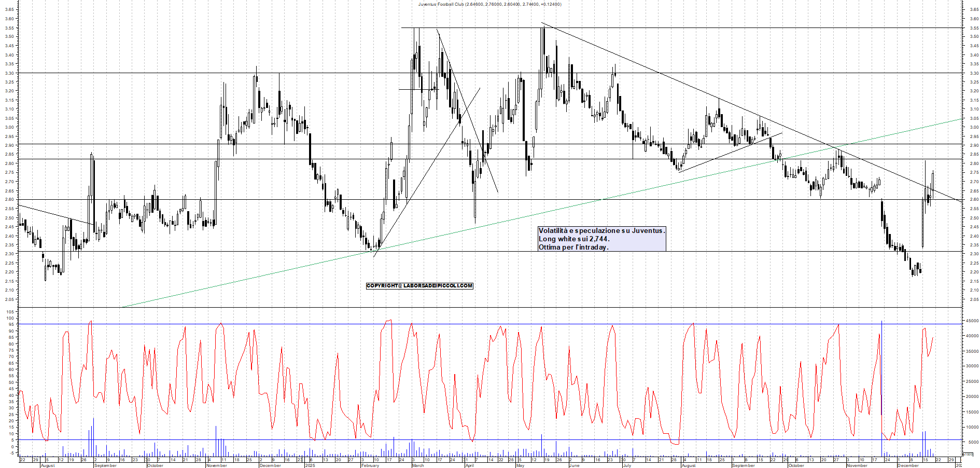Select the '2025' year marker on time axis
Image resolution: width=980 pixels, height=468 pixels.
click(310, 465)
